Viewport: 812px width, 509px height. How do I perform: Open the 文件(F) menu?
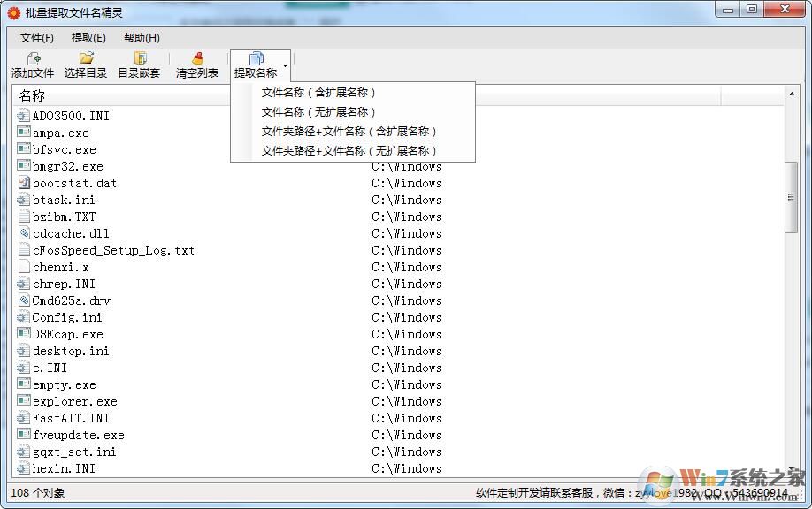coord(36,38)
